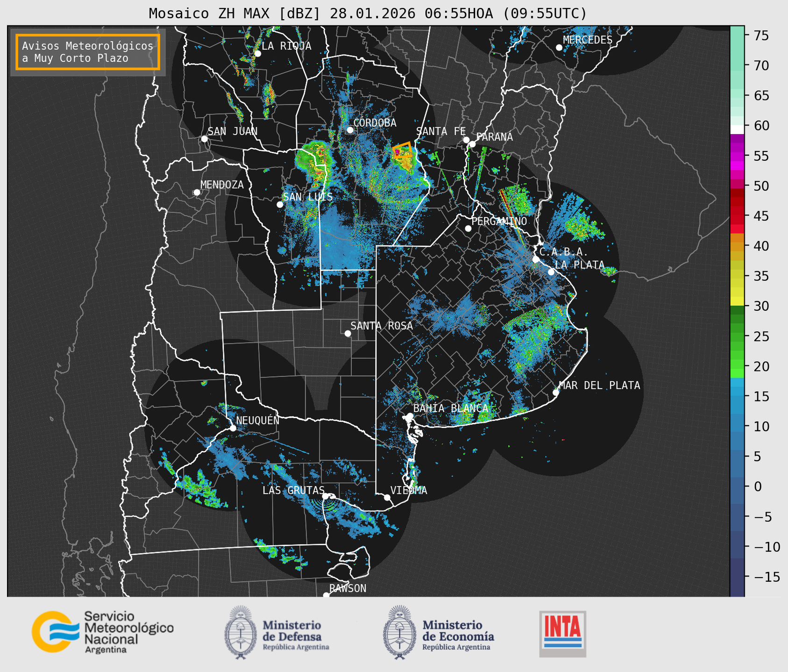
Task: Select the Neuquén city marker dot
Action: coord(233,428)
